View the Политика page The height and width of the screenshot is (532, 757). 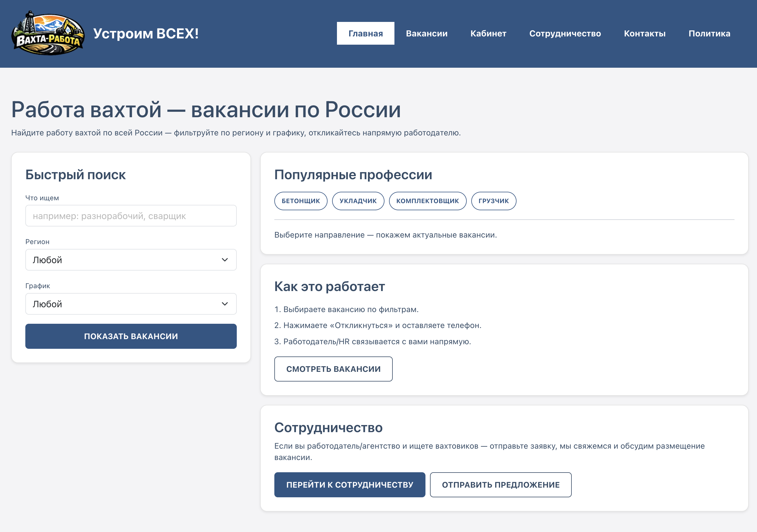coord(709,33)
